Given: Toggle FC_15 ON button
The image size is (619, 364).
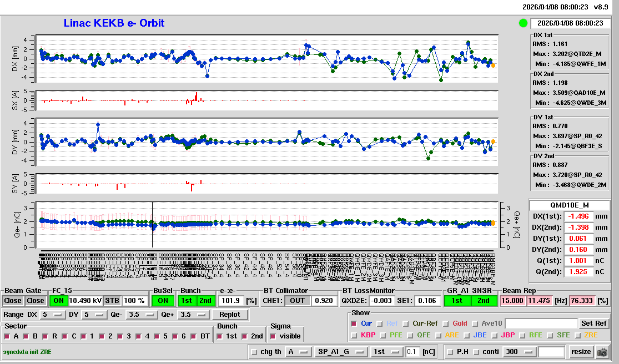Looking at the screenshot, I should coord(58,301).
